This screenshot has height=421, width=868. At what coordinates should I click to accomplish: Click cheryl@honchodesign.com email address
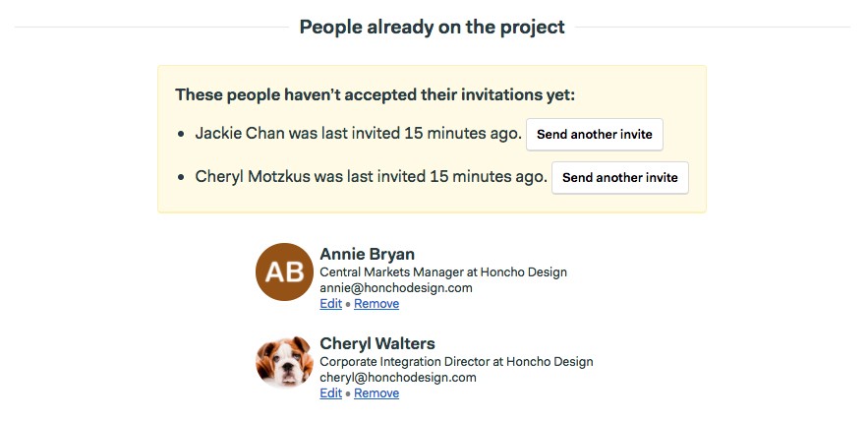[398, 378]
